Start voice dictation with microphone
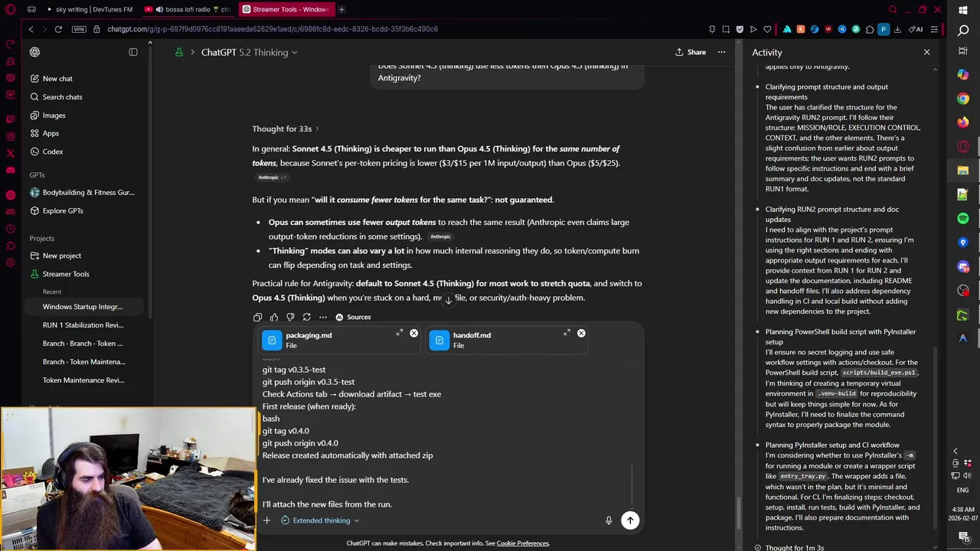980x551 pixels. tap(609, 520)
